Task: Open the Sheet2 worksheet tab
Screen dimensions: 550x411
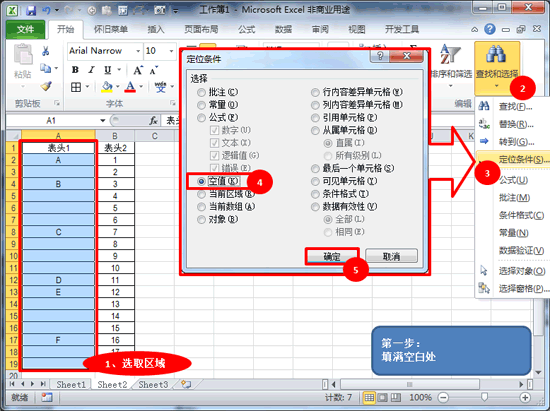Action: pos(112,385)
